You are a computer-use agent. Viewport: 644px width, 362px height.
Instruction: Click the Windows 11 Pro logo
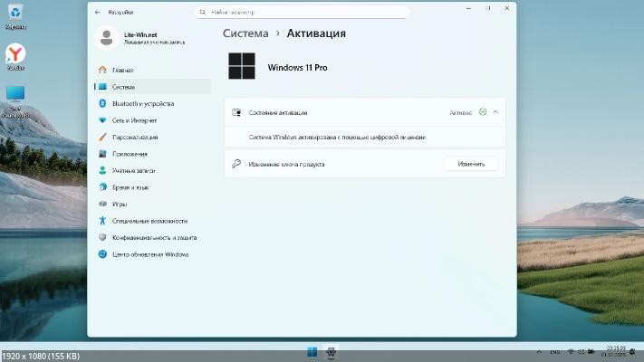(242, 67)
